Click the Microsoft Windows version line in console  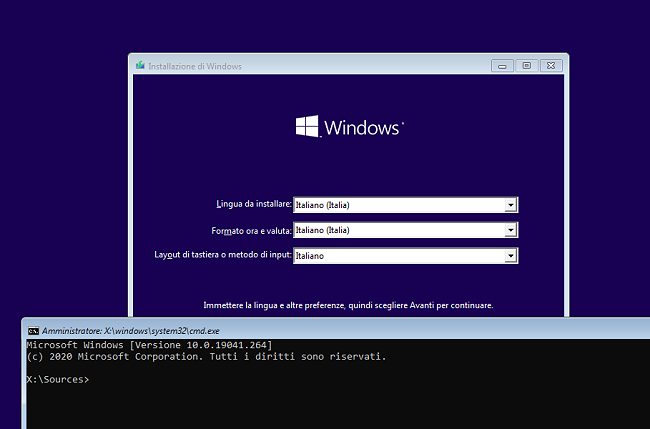[149, 344]
